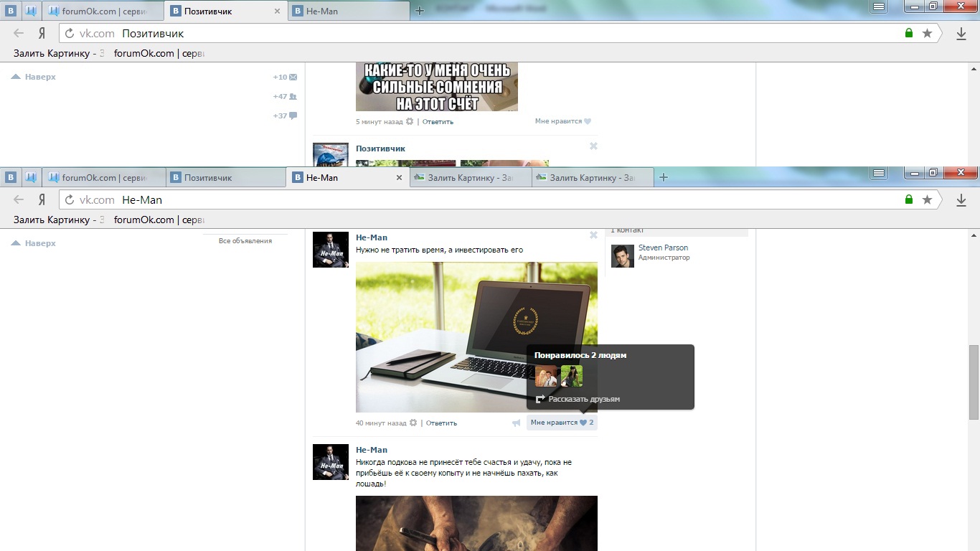Viewport: 980px width, 551px height.
Task: Toggle Мне нравится 2 like button
Action: 562,423
